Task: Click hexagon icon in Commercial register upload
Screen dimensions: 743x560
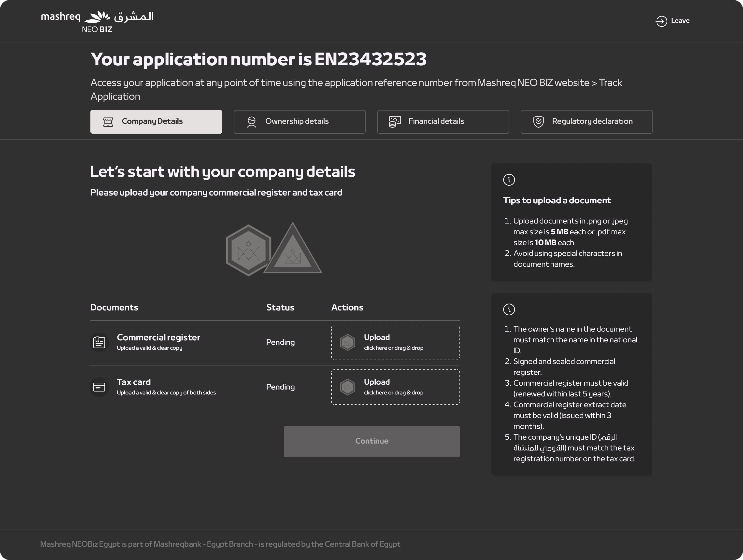Action: pyautogui.click(x=347, y=342)
